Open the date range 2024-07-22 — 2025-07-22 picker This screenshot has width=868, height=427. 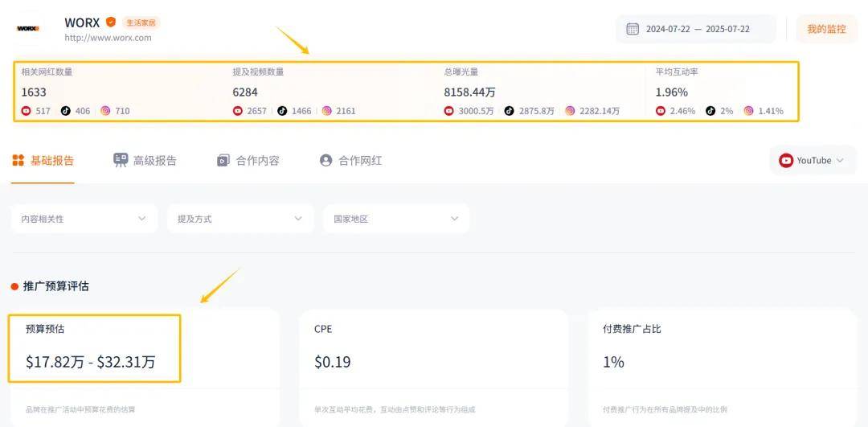(696, 29)
